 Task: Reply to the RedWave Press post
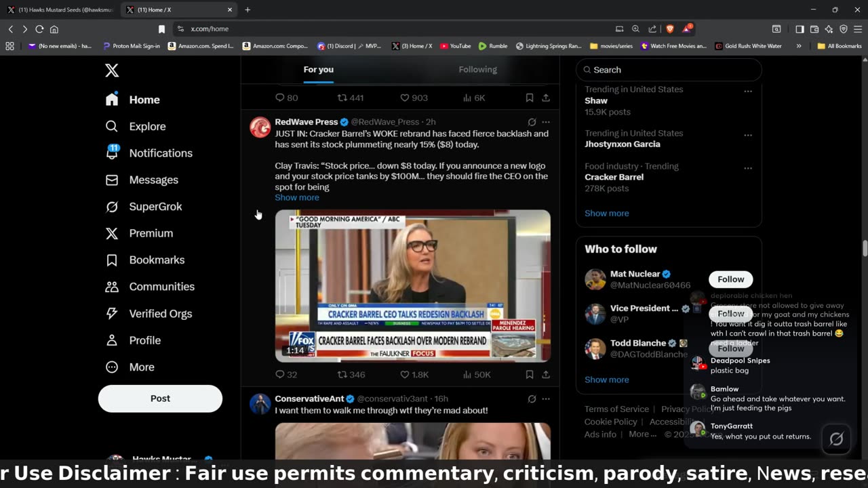[286, 374]
